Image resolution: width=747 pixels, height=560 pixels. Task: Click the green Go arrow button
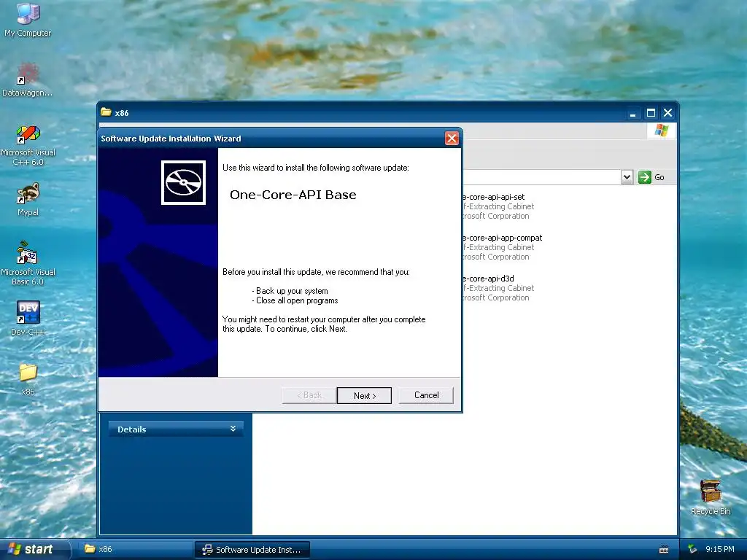pyautogui.click(x=645, y=177)
